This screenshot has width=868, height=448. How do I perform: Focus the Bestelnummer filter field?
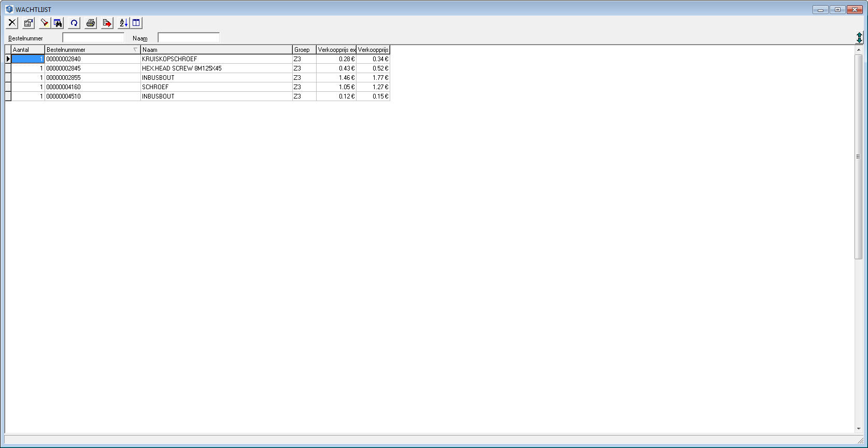[x=93, y=38]
